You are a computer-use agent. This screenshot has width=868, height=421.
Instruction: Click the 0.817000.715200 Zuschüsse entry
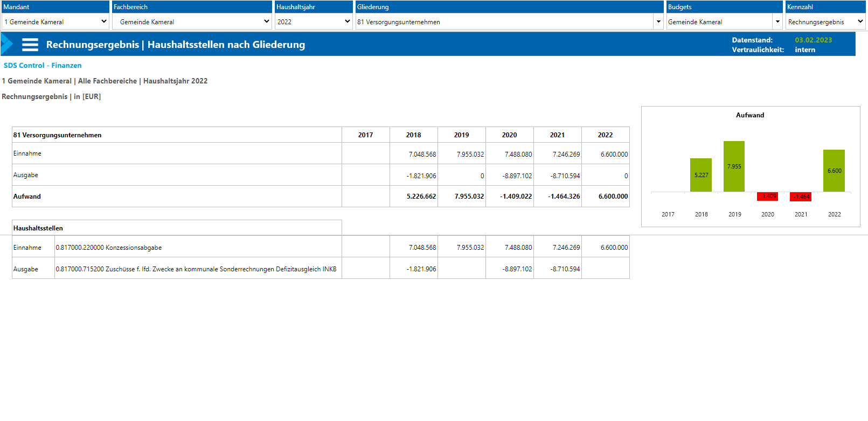(x=196, y=269)
